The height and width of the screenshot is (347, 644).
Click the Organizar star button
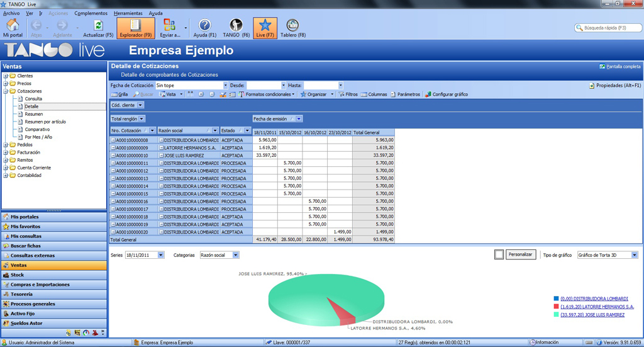pyautogui.click(x=313, y=94)
